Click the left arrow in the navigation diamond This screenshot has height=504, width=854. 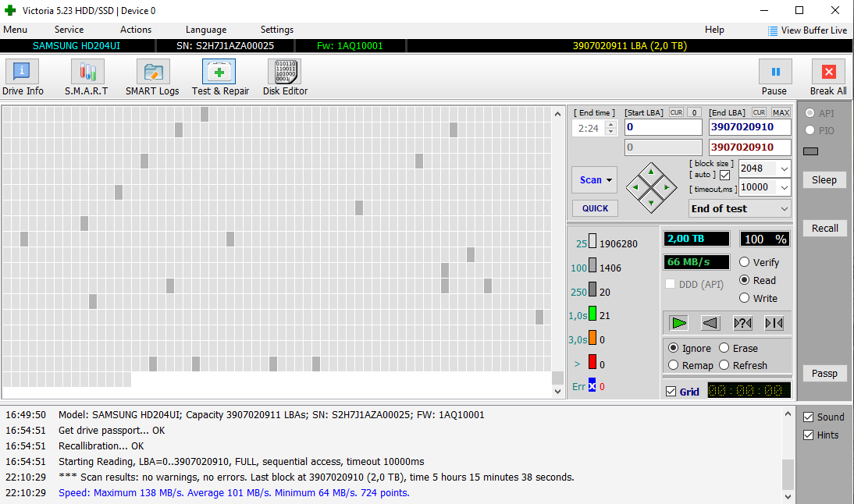pos(635,188)
